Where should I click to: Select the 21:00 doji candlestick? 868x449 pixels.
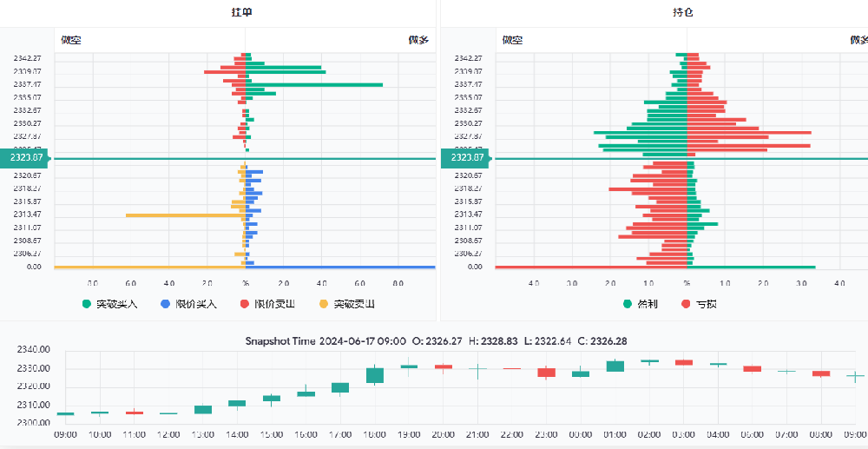pyautogui.click(x=477, y=369)
